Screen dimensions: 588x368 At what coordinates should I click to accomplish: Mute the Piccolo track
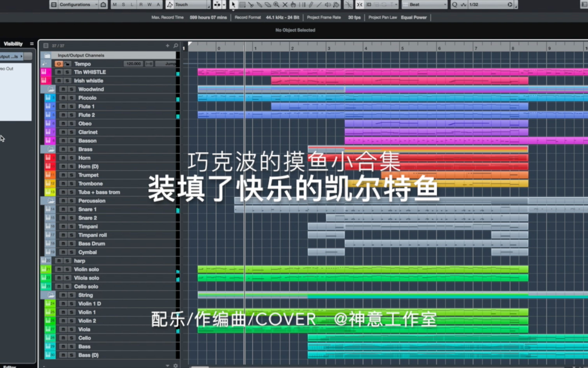click(63, 98)
